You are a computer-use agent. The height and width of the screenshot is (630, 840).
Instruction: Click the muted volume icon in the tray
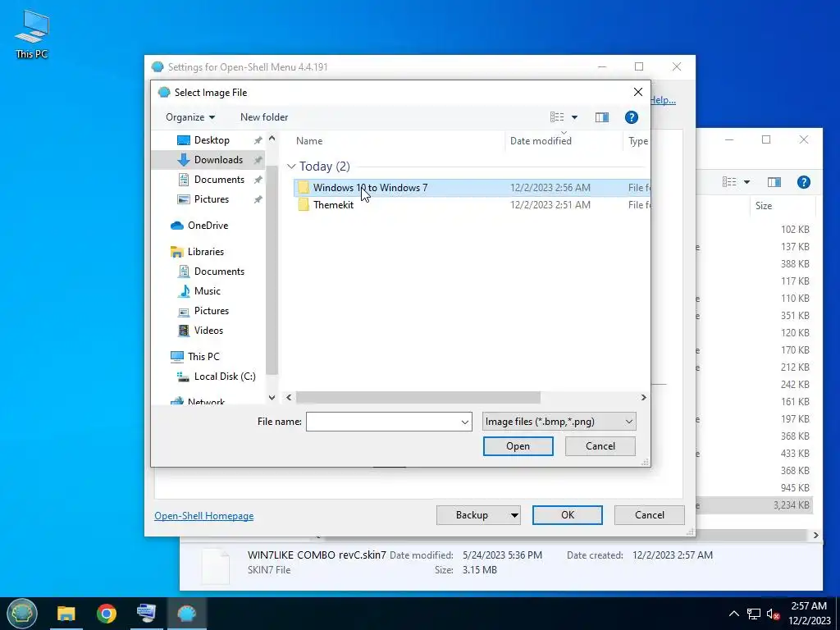tap(773, 614)
